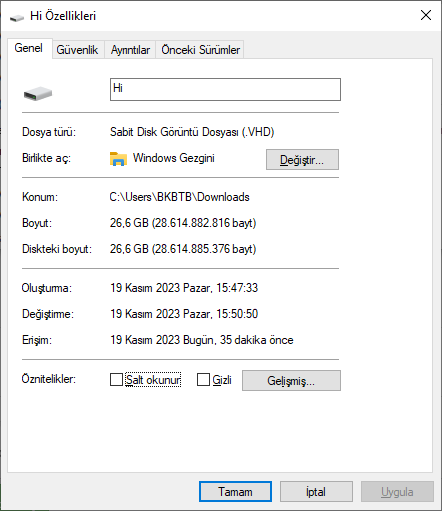
Task: Click the Gizli label text
Action: click(x=222, y=380)
